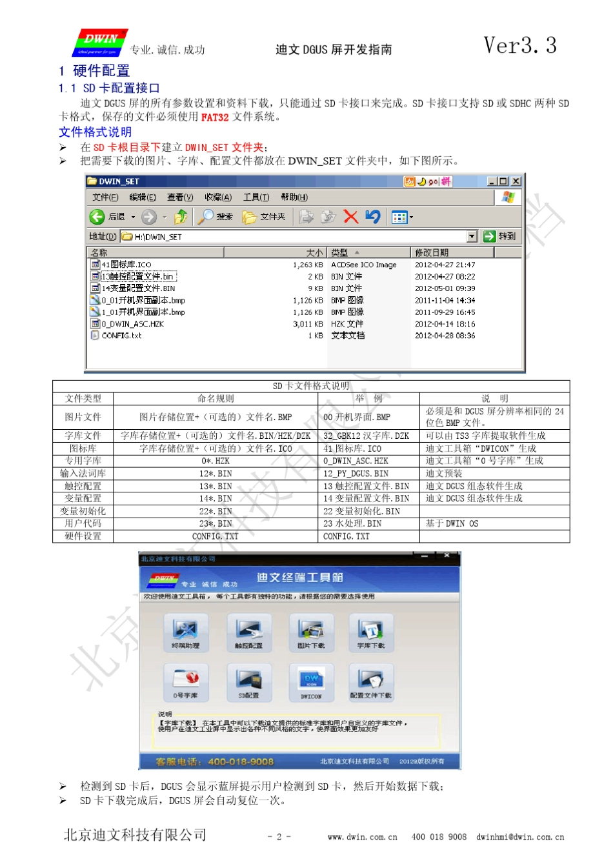This screenshot has height=868, width=613.
Task: Click the 拼 input method indicator
Action: [446, 182]
